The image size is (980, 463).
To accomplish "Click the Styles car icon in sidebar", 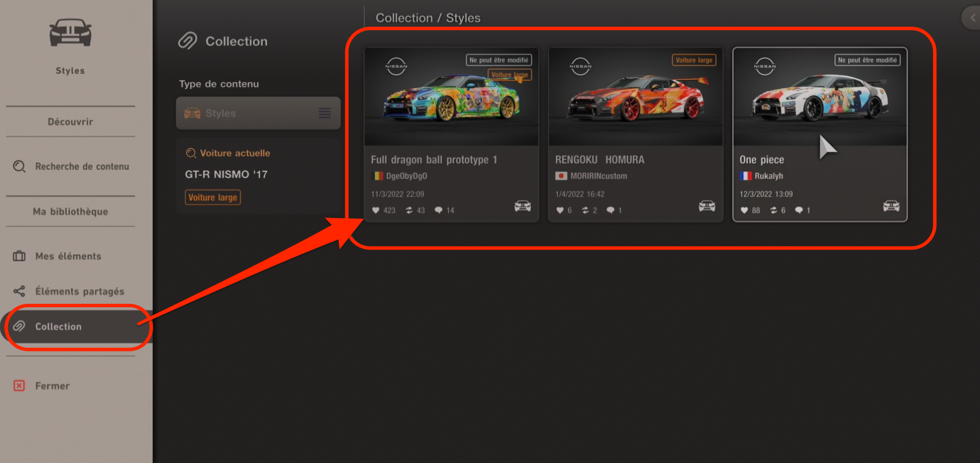I will [70, 33].
